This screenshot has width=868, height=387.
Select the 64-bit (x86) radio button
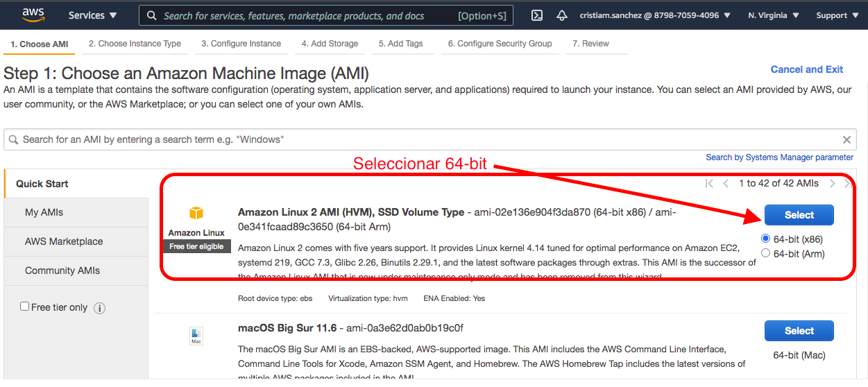(x=766, y=239)
